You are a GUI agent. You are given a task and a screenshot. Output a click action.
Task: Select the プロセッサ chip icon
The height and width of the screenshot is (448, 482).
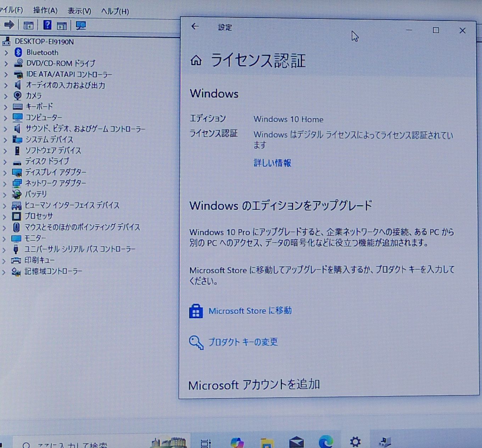tap(17, 216)
